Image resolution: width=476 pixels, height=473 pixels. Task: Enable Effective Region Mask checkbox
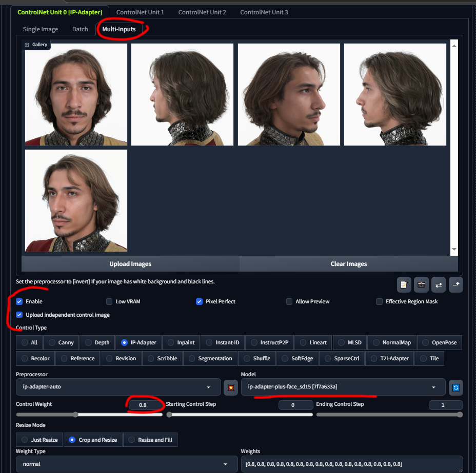(x=379, y=301)
